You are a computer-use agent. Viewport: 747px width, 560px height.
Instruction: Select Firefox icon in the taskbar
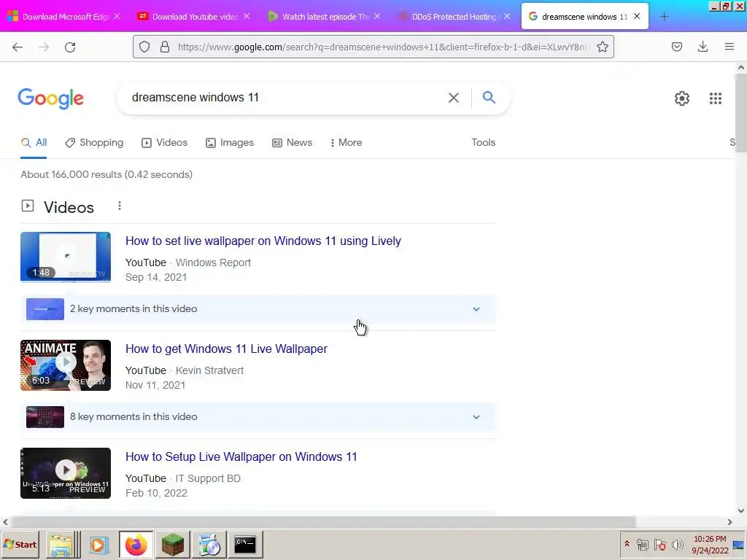pyautogui.click(x=136, y=545)
